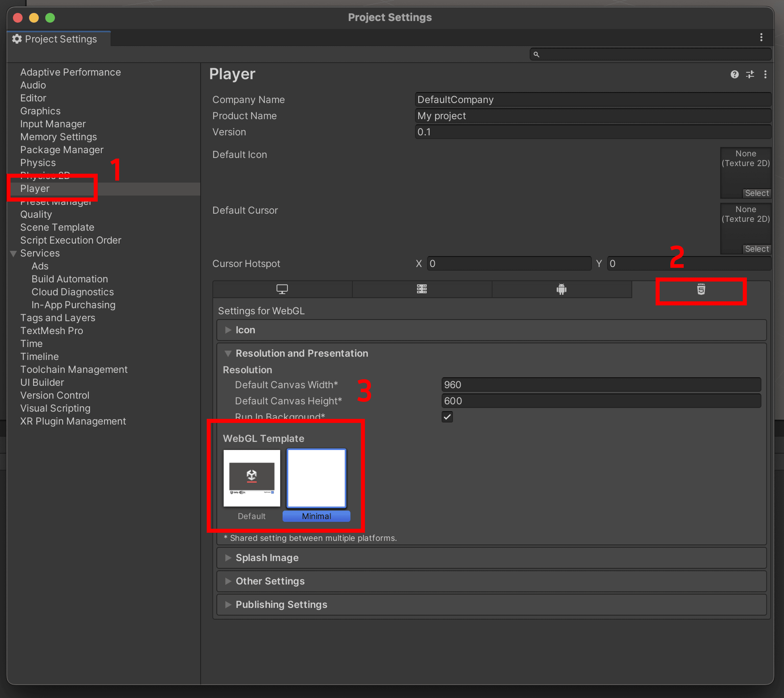Click the Version field
This screenshot has height=698, width=784.
[593, 132]
